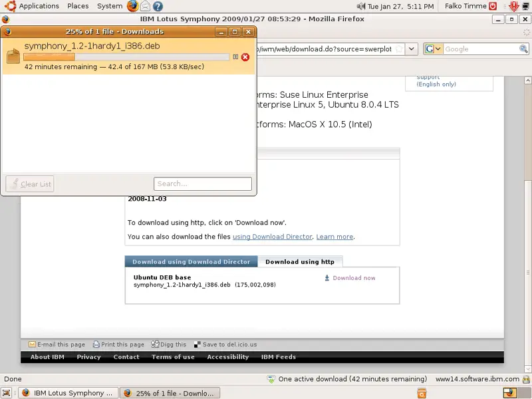Open the Learn more link
Viewport: 532px width, 399px height.
pos(334,237)
